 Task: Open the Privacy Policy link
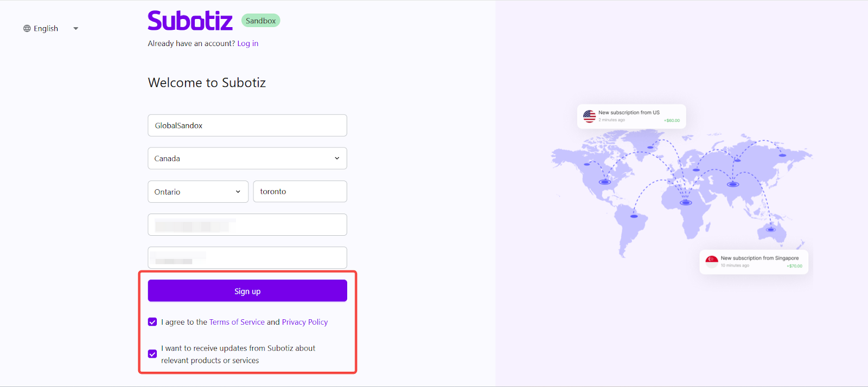point(305,322)
